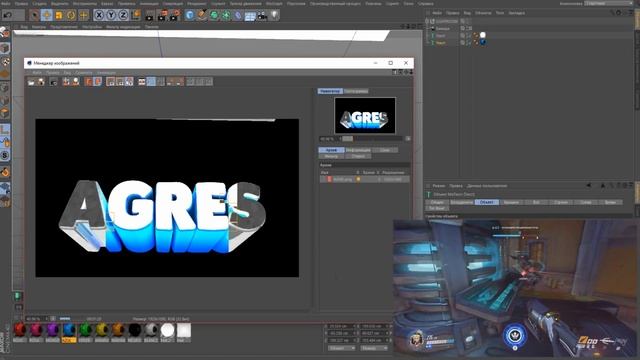Viewport: 640px width, 360px height.
Task: Open Render Settings clapperboard with gear
Action: pyautogui.click(x=175, y=16)
